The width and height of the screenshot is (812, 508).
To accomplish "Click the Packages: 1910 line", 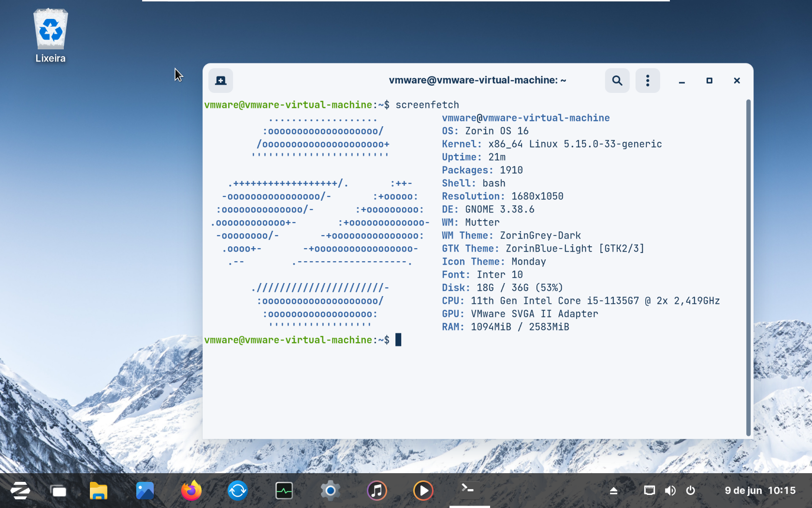I will pyautogui.click(x=482, y=170).
